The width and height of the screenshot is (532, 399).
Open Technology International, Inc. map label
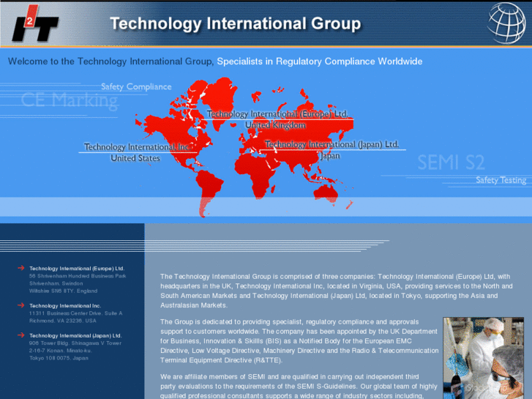tap(137, 147)
